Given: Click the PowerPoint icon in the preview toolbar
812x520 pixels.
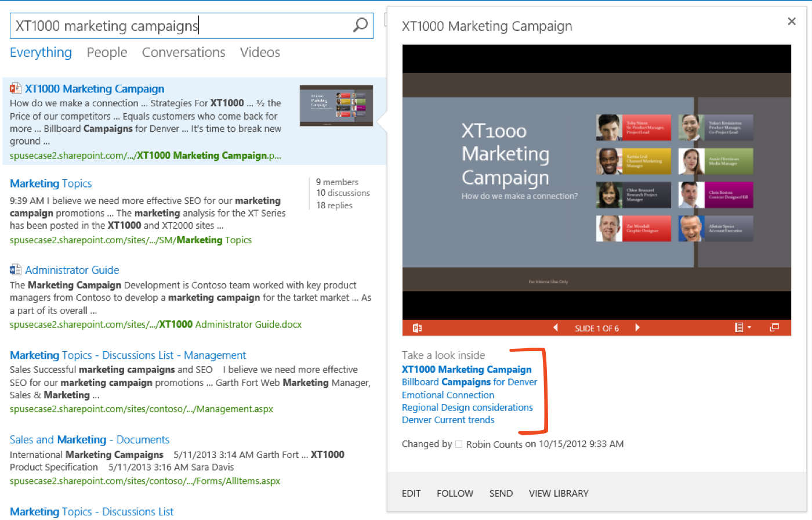Looking at the screenshot, I should click(417, 328).
